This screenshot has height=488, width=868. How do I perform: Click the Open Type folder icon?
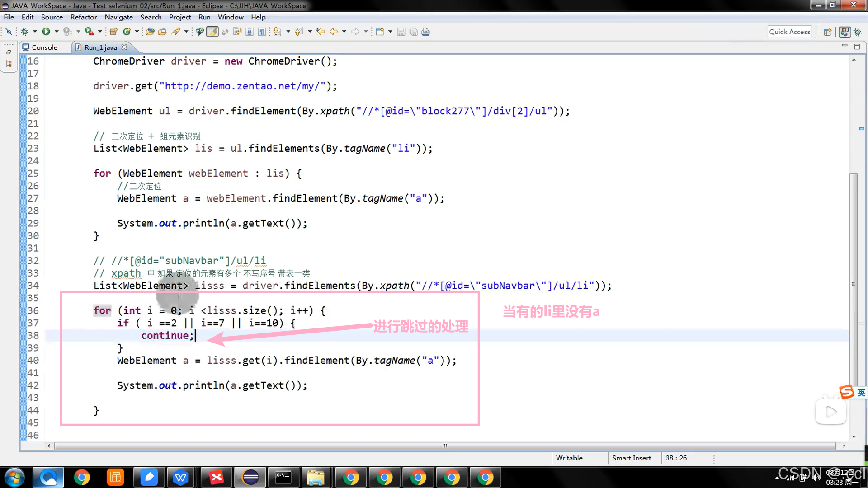click(150, 31)
